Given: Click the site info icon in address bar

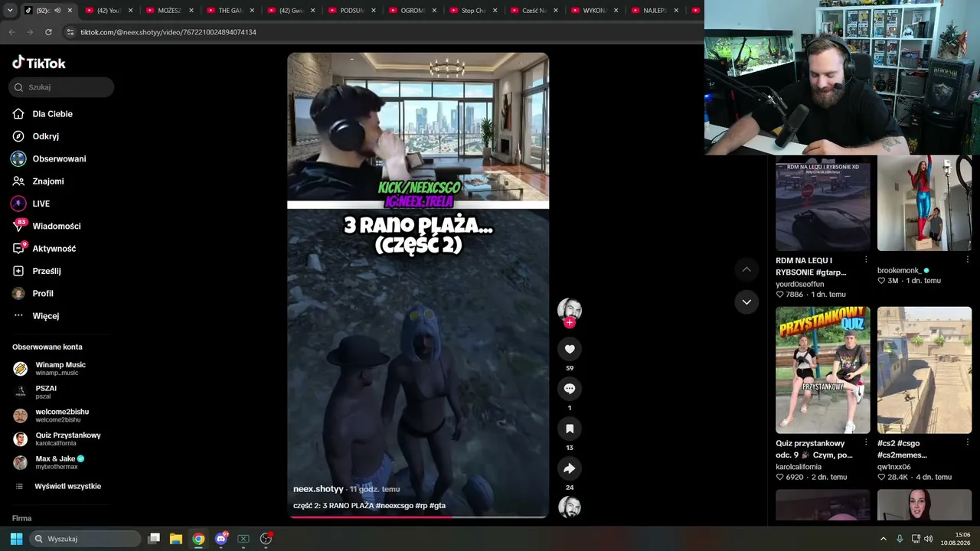Looking at the screenshot, I should [70, 32].
